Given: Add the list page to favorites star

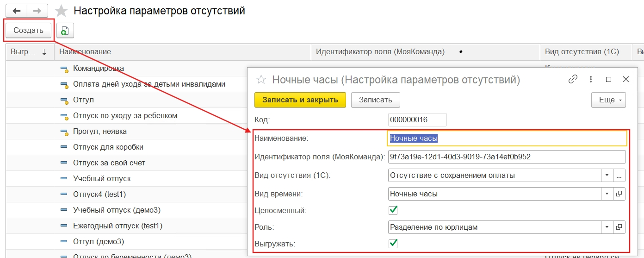Looking at the screenshot, I should [61, 11].
